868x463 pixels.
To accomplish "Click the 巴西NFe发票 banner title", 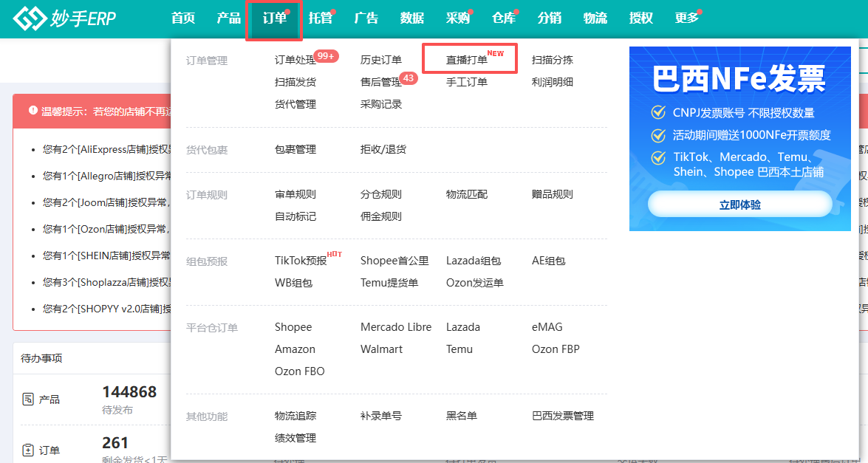I will point(739,79).
